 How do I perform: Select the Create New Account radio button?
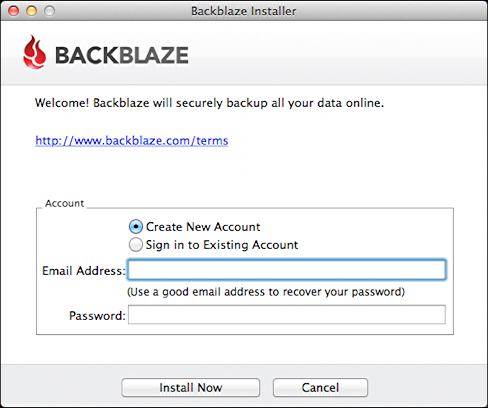[136, 227]
